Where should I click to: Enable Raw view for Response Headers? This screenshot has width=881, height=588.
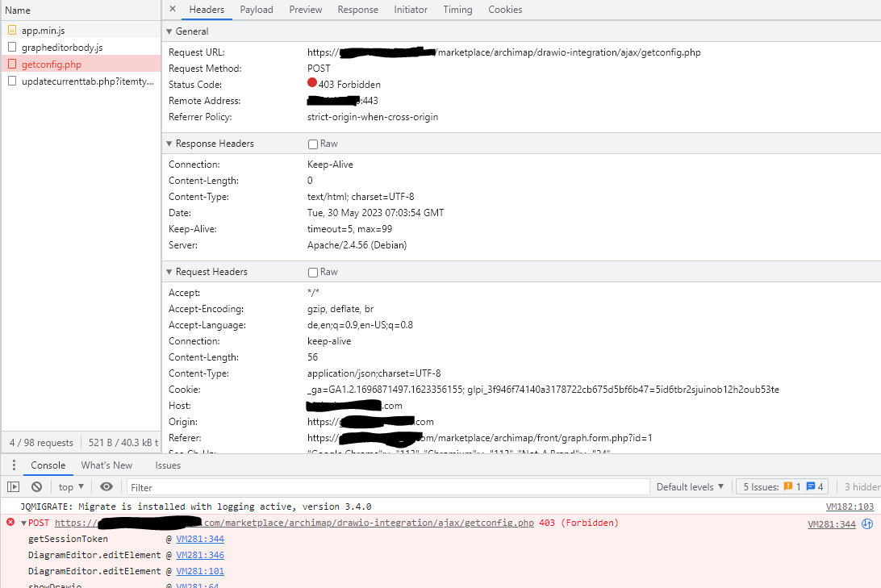click(312, 143)
